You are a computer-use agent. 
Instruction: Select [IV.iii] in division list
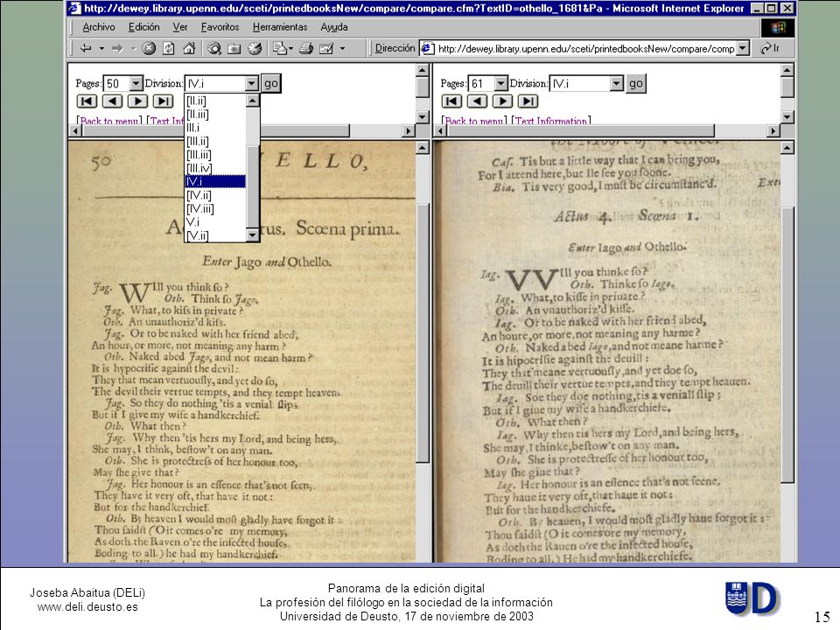pyautogui.click(x=215, y=208)
